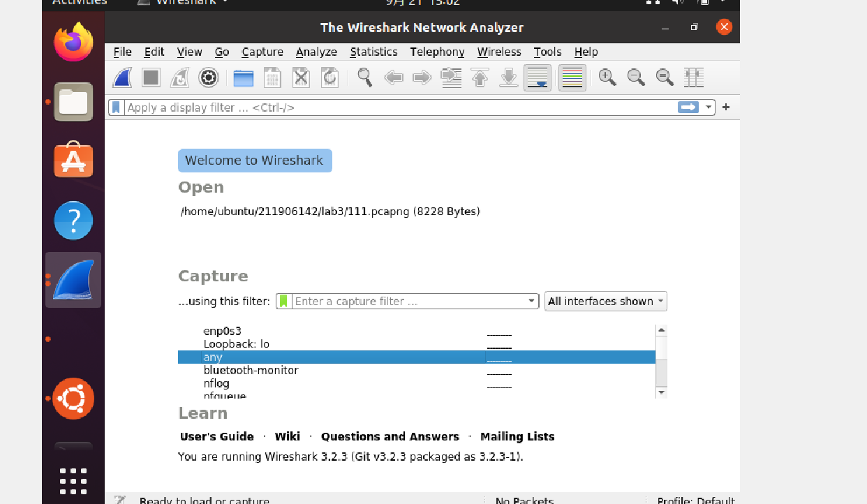This screenshot has width=867, height=504.
Task: Open the Edit menu
Action: pos(154,52)
